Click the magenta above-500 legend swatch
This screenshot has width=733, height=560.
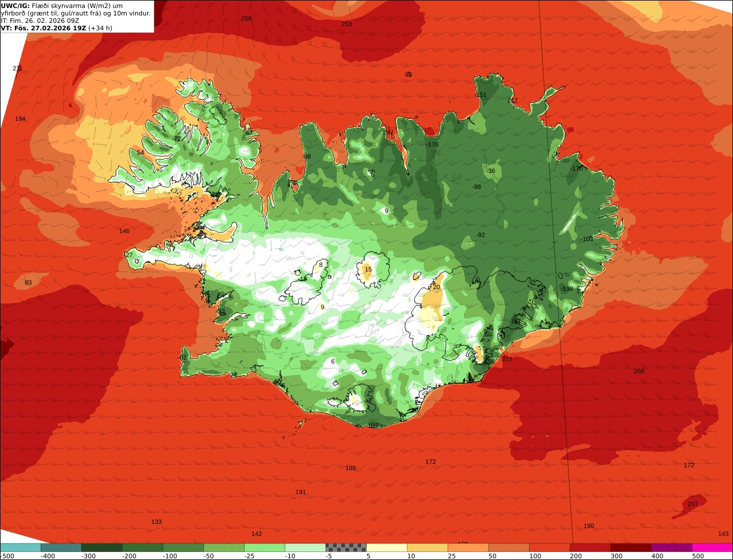[712, 547]
